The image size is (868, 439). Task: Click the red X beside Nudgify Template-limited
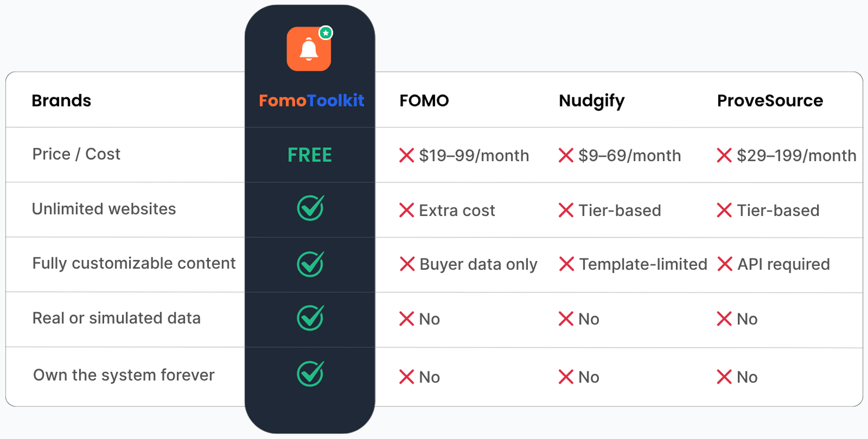[x=567, y=264]
